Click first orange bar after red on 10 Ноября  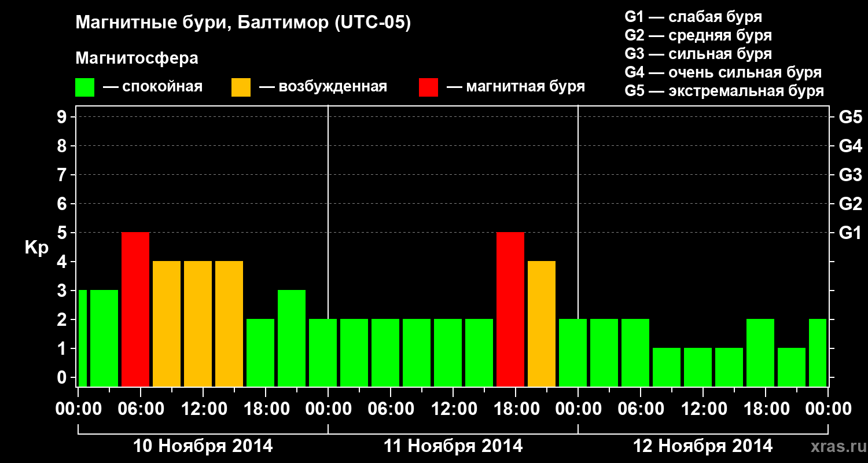167,324
